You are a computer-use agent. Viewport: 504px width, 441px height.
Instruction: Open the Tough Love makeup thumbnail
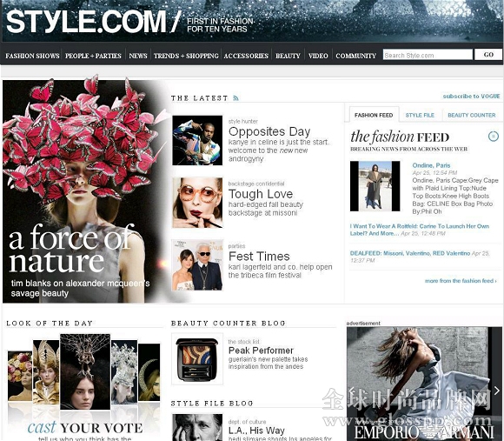pyautogui.click(x=197, y=203)
